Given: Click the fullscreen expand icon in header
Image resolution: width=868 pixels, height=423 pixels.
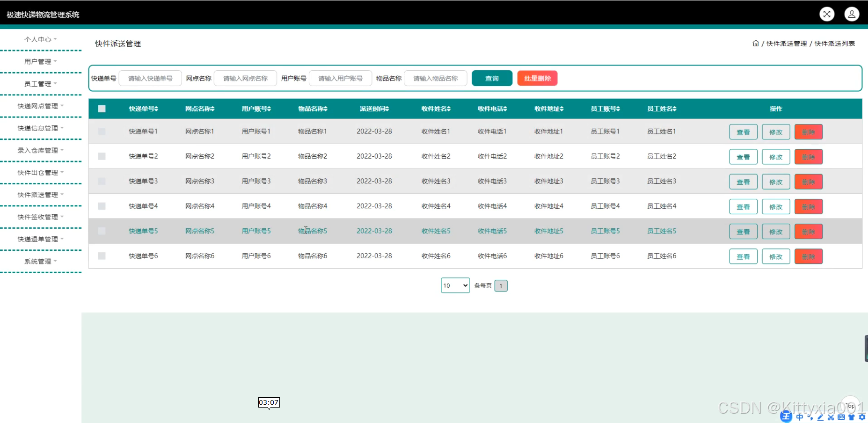Looking at the screenshot, I should pyautogui.click(x=827, y=14).
